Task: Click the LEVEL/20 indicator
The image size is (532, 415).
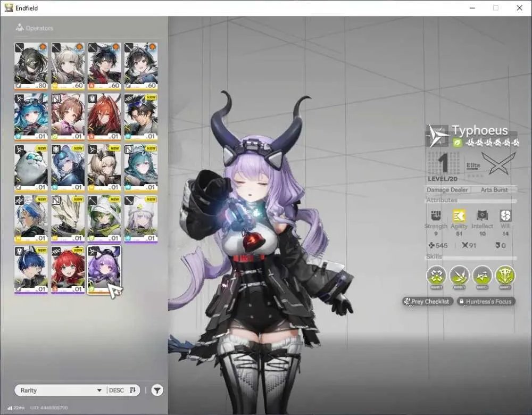Action: (x=443, y=178)
